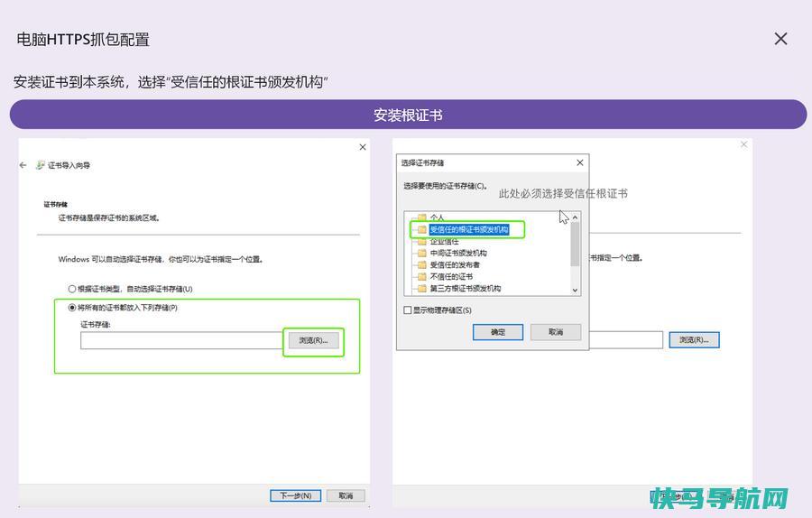Click the folder icon beside 第三方根证书颁发机构
This screenshot has height=518, width=812.
422,288
